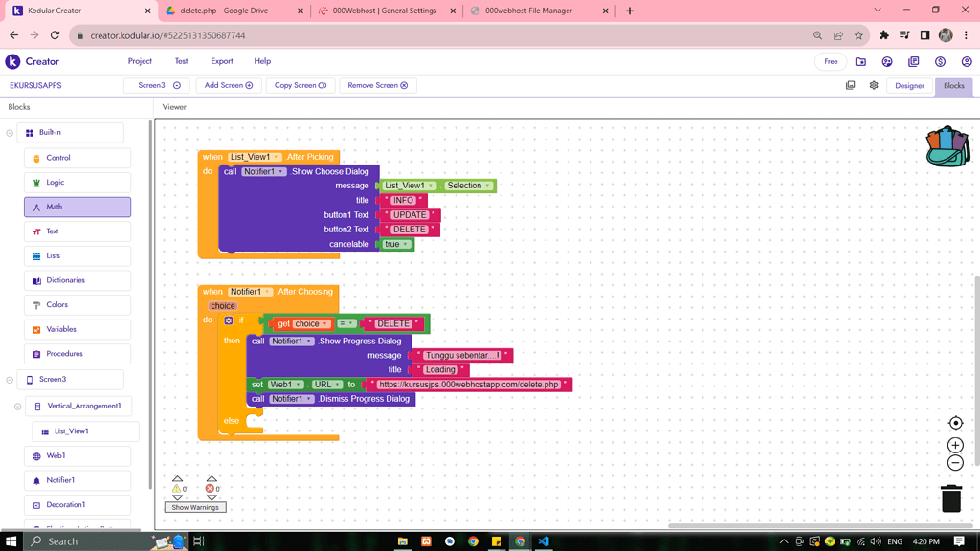Viewport: 980px width, 551px height.
Task: Collapse the Screen3 tree node
Action: click(10, 380)
